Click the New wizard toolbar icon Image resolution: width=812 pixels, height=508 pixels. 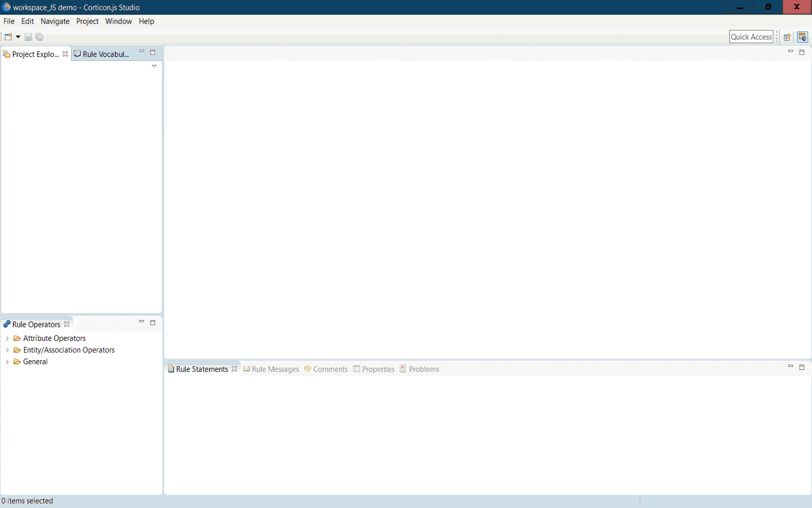click(8, 37)
